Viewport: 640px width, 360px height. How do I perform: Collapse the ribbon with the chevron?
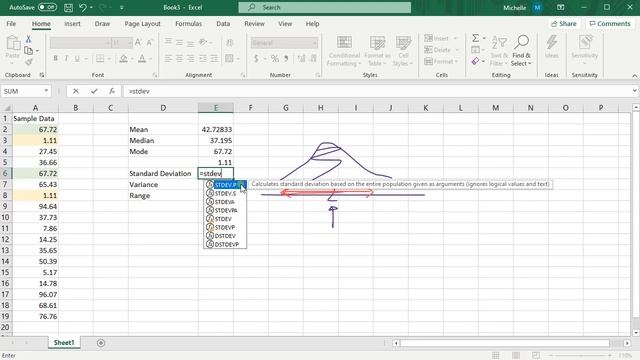point(634,76)
